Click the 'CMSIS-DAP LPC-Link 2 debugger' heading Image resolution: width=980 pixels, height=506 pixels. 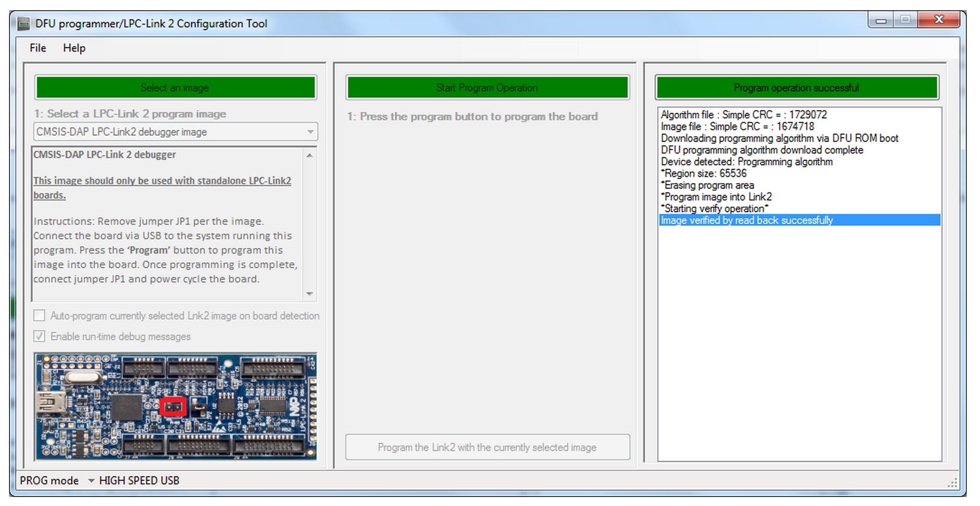105,154
